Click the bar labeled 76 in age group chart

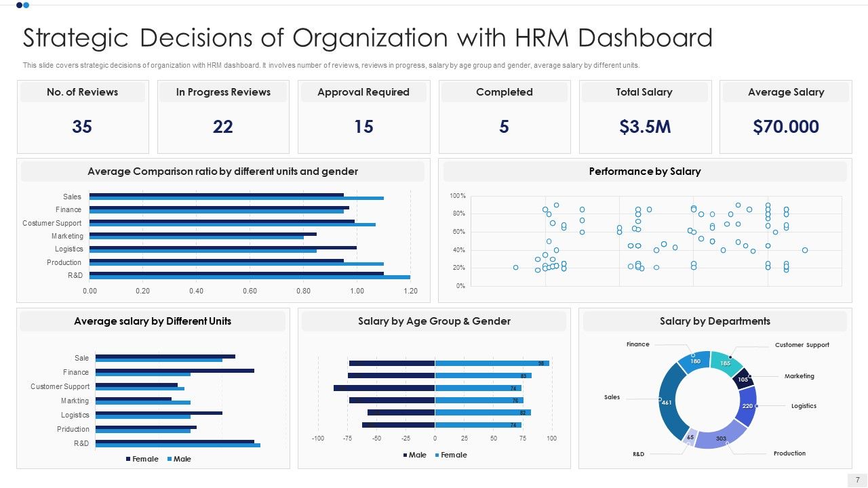[479, 400]
